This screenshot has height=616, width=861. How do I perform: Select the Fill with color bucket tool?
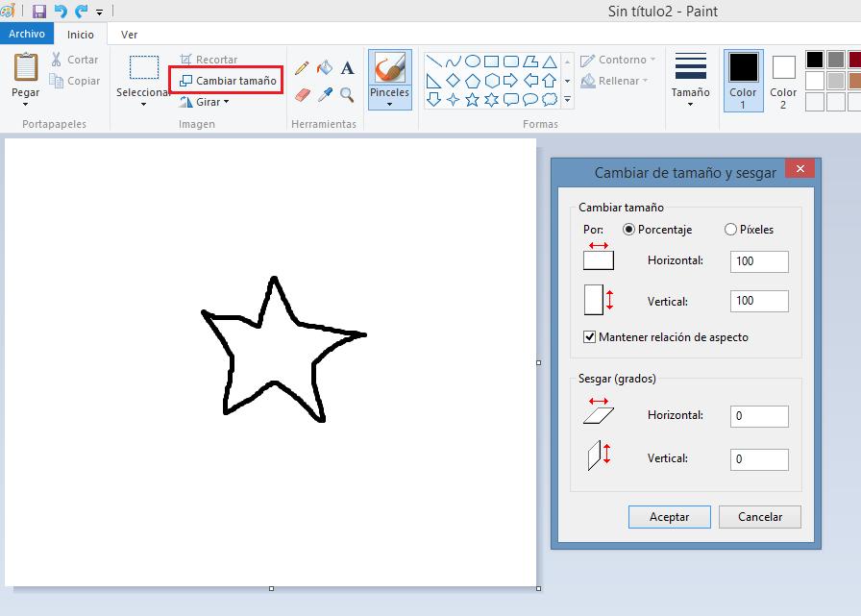pyautogui.click(x=325, y=68)
